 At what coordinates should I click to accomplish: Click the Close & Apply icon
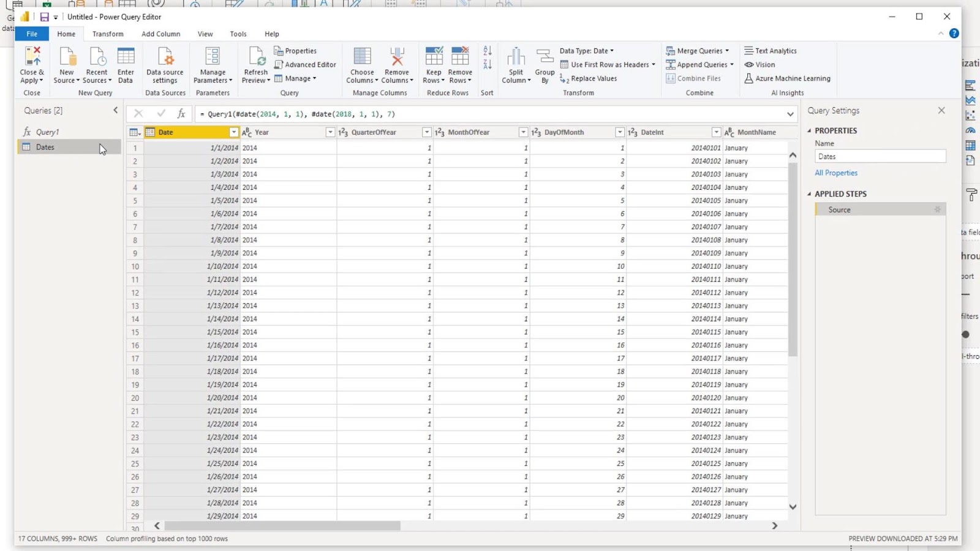click(32, 56)
